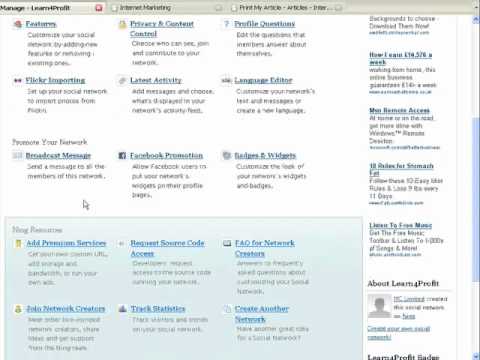Open the Remote Access ad link
The height and width of the screenshot is (360, 480).
(x=399, y=110)
